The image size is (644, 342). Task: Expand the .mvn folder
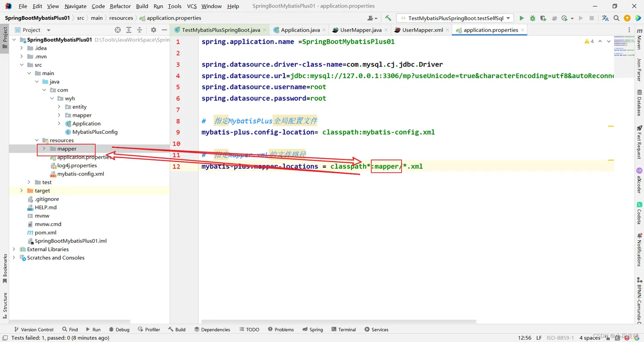point(22,57)
